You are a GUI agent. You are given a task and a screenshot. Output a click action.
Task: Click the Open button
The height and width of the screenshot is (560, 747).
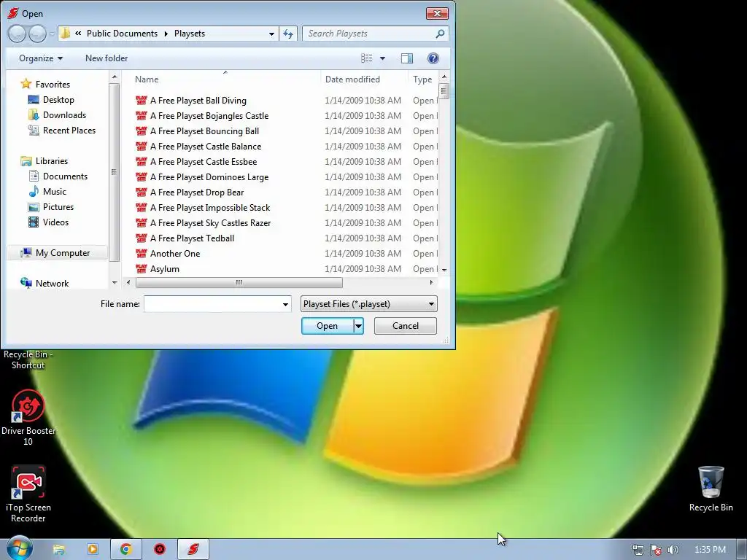pos(328,326)
